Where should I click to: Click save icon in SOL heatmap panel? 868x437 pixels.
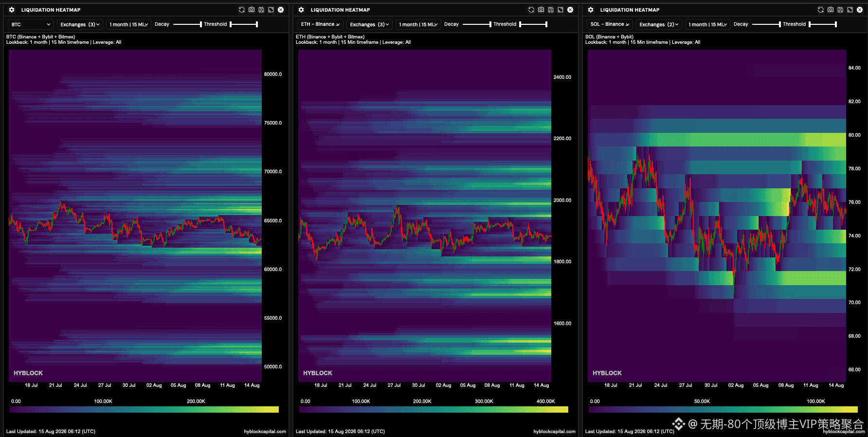coord(840,10)
